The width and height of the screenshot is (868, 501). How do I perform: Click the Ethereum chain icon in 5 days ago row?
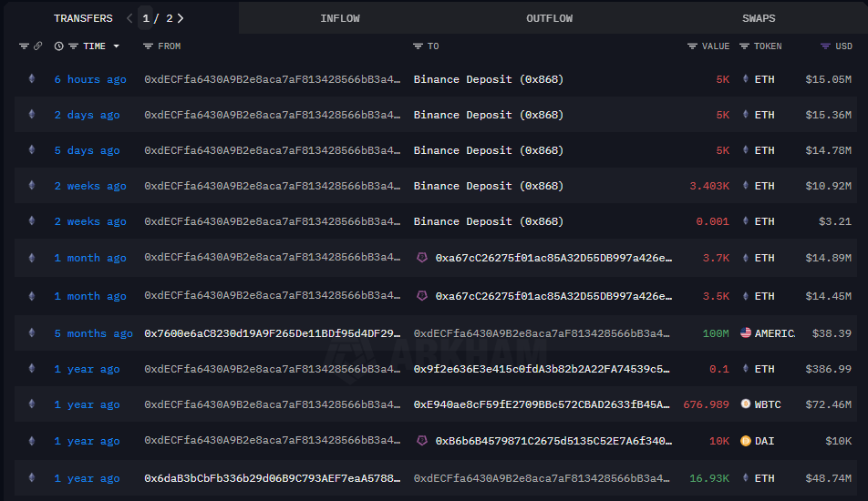pyautogui.click(x=32, y=149)
